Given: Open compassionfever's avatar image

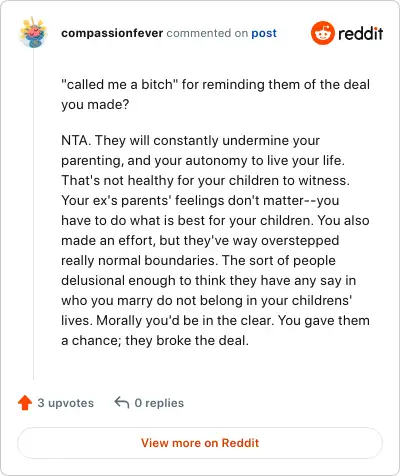Looking at the screenshot, I should click(x=33, y=33).
